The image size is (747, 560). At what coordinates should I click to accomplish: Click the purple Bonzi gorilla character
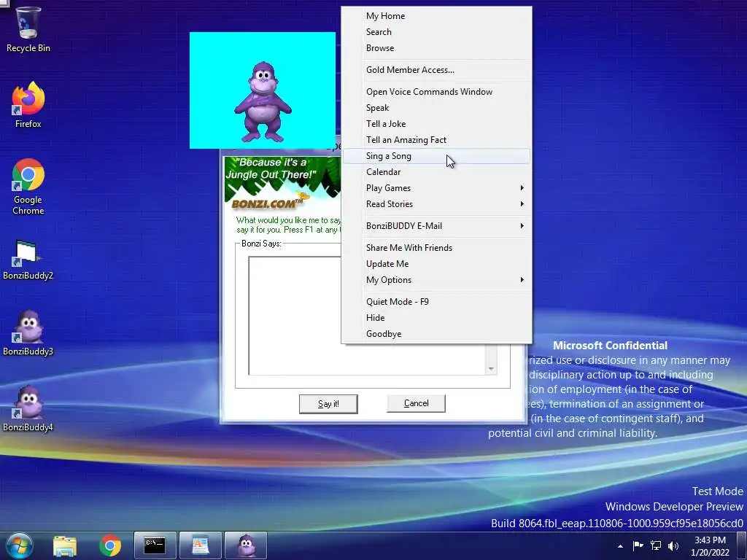click(x=263, y=102)
